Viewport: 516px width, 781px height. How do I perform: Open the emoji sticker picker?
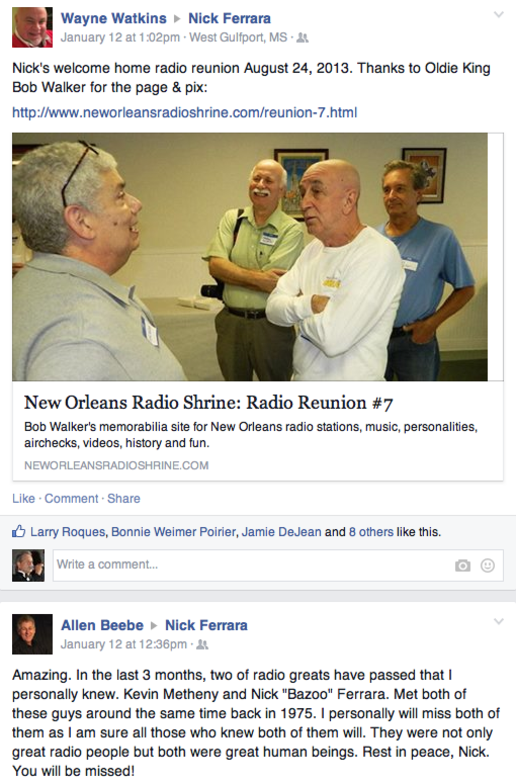pos(487,565)
